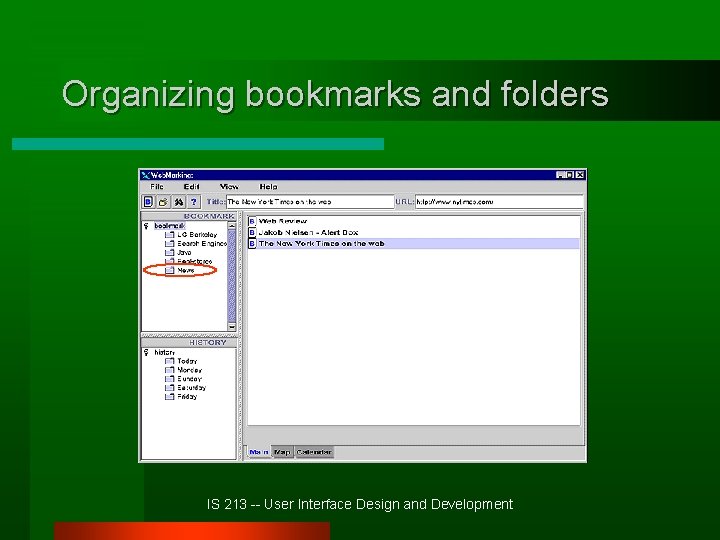The image size is (720, 540).
Task: Select The New York Times on the web title
Action: tap(321, 244)
